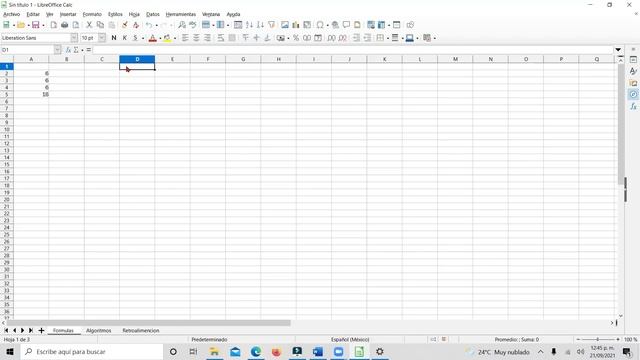Click the Copy icon
This screenshot has height=360, width=640.
click(x=100, y=25)
